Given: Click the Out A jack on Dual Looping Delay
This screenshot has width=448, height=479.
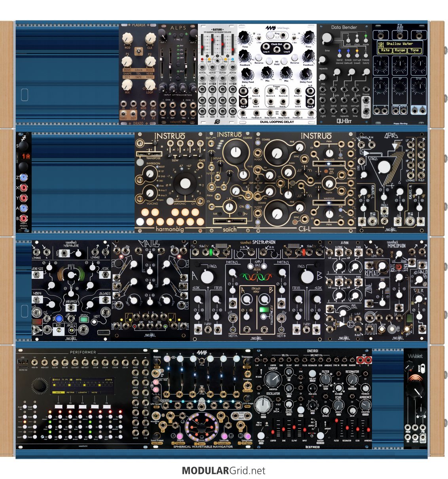Looking at the screenshot, I should coord(243,102).
